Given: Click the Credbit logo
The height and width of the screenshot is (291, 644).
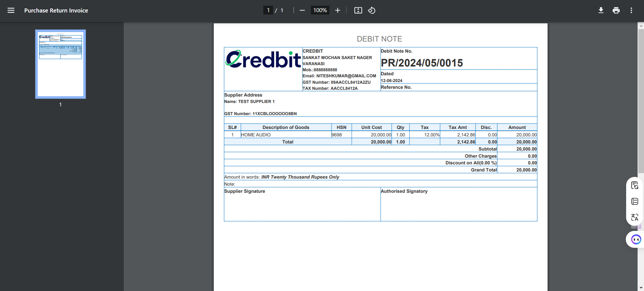Looking at the screenshot, I should (x=263, y=59).
